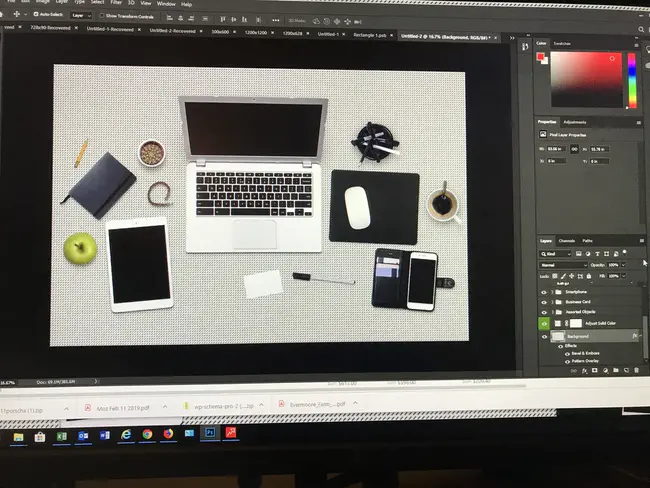The height and width of the screenshot is (488, 650).
Task: Open Layers panel menu icon
Action: (x=642, y=240)
